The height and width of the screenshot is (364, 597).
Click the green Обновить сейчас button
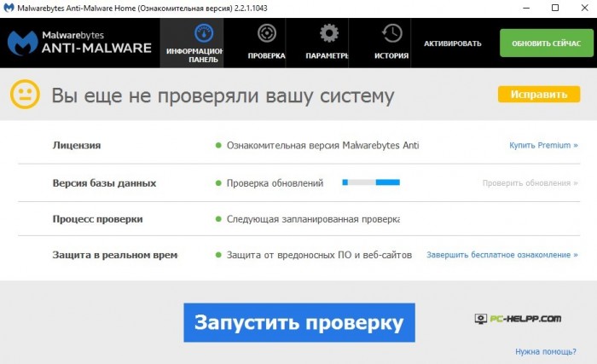tap(547, 43)
